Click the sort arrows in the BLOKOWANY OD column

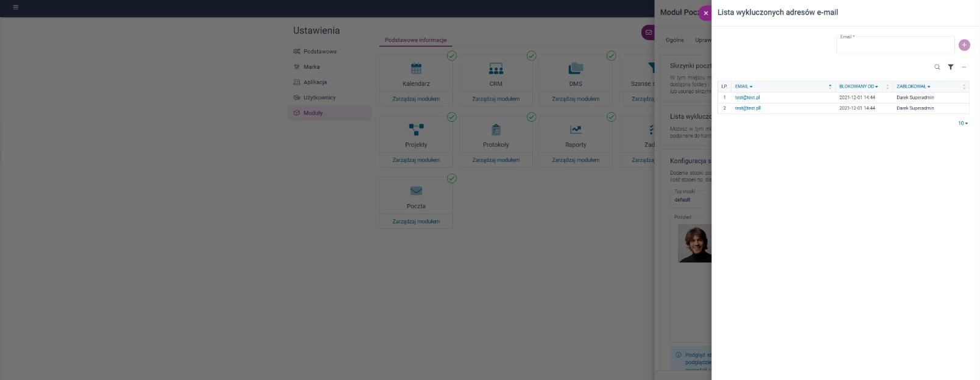[887, 86]
